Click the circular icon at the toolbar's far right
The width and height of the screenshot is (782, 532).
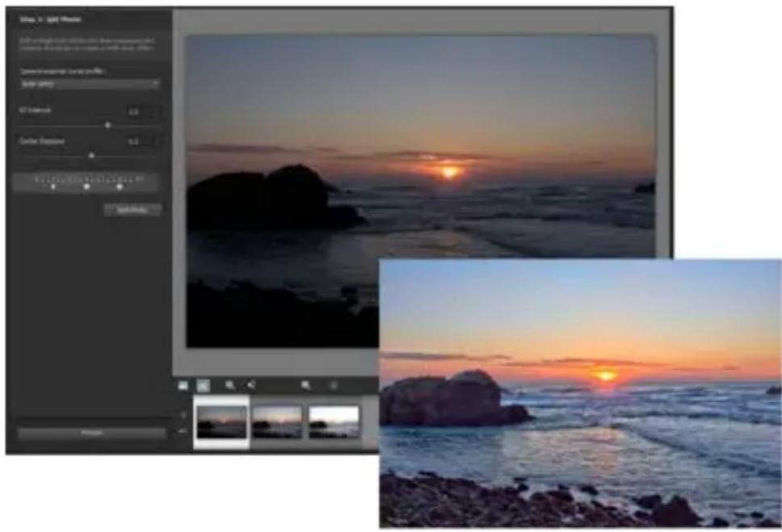point(332,385)
